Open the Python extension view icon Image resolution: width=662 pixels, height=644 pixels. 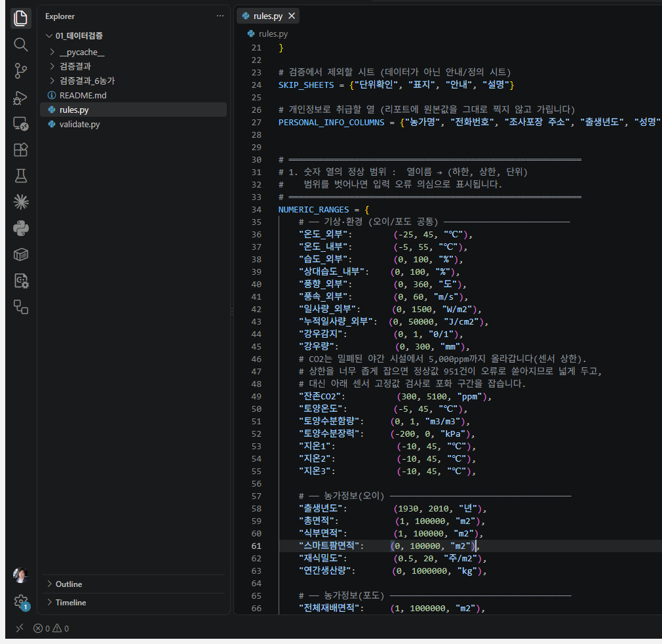(x=21, y=228)
